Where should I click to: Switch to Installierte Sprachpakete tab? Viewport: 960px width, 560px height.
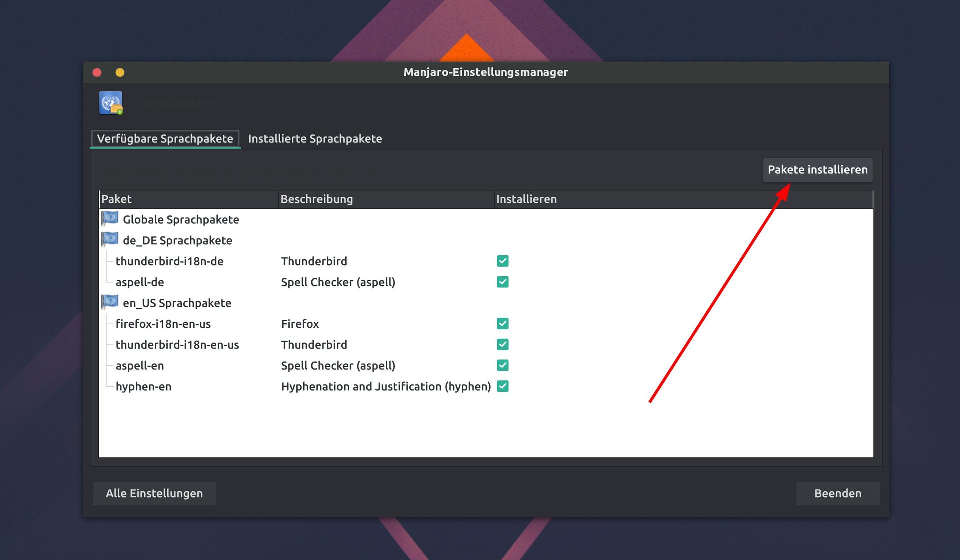coord(315,139)
